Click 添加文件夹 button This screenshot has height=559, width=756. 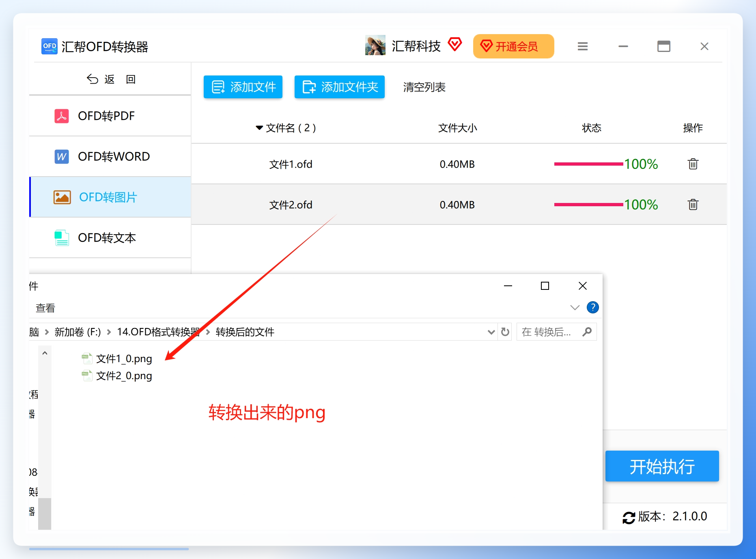click(340, 87)
